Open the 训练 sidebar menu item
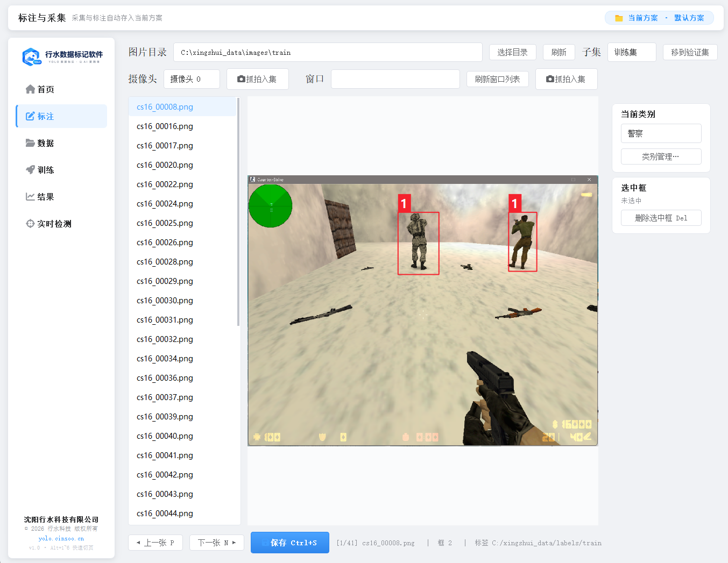728x563 pixels. tap(61, 170)
